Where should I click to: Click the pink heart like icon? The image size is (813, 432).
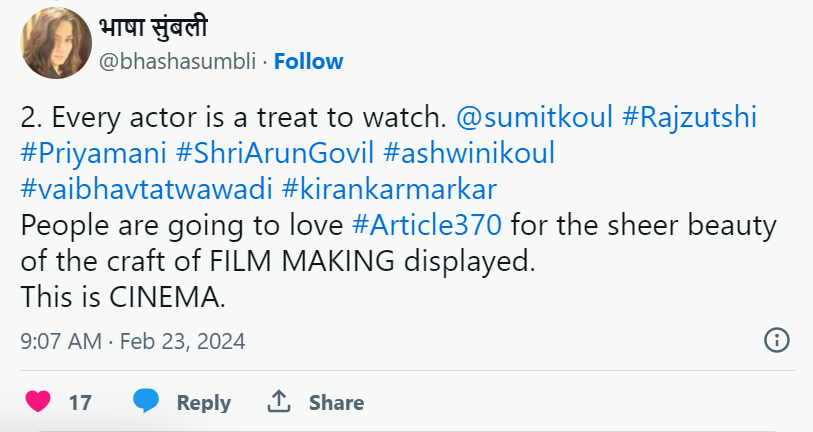point(38,402)
